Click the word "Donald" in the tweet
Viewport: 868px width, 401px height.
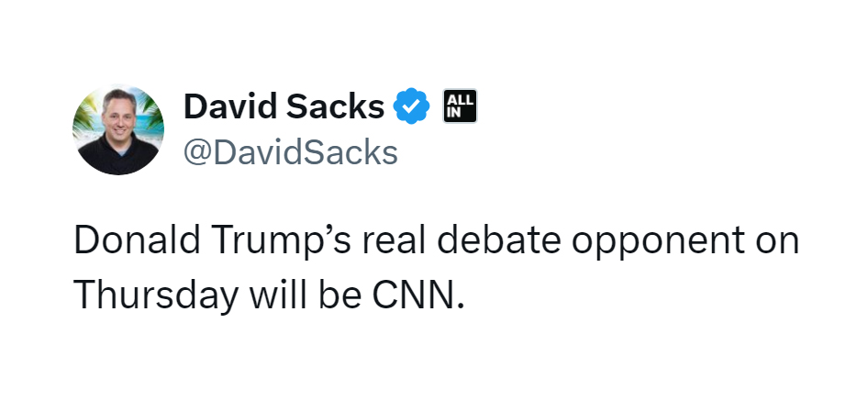coord(137,240)
